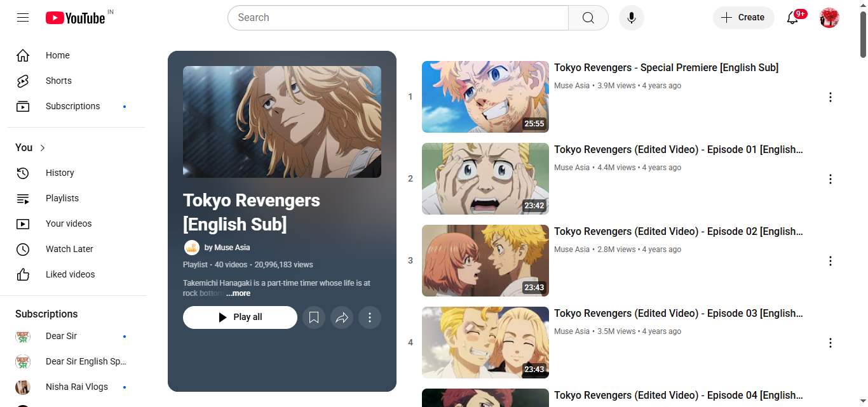
Task: Focus the Search input field
Action: pos(398,18)
